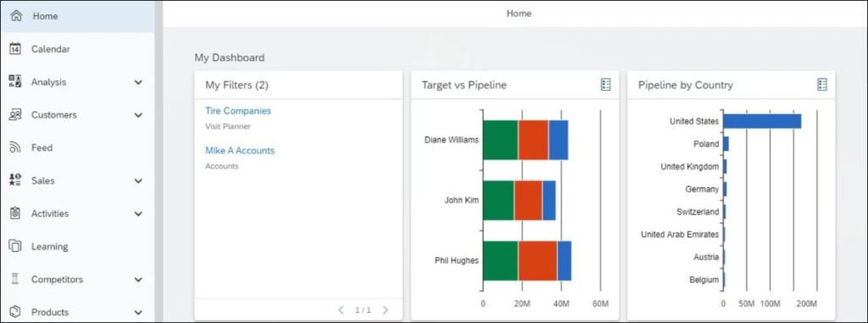868x323 pixels.
Task: Open the Tire Companies filter link
Action: [x=238, y=111]
